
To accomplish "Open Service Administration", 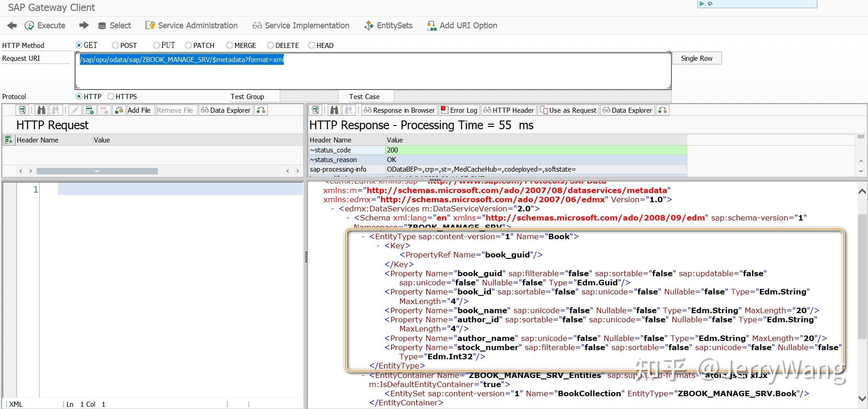I will 192,26.
